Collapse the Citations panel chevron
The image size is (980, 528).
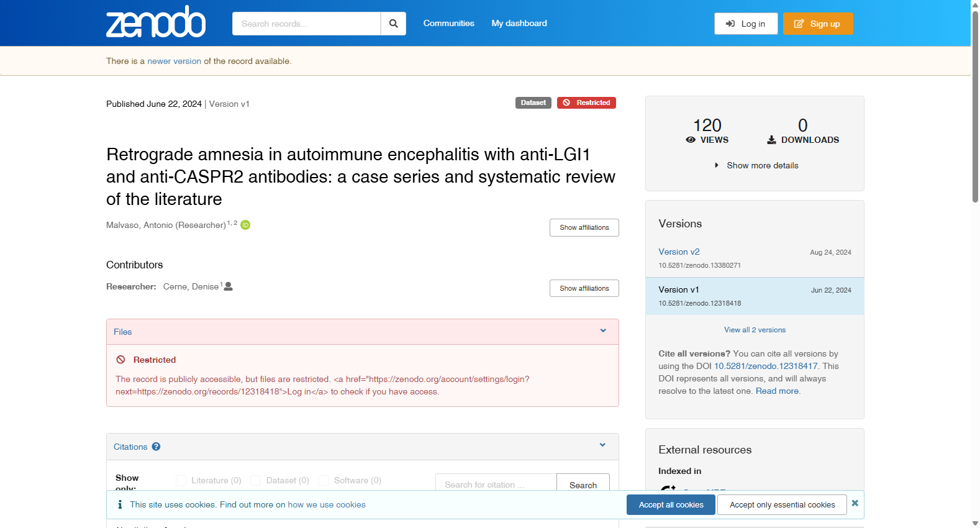pyautogui.click(x=602, y=445)
